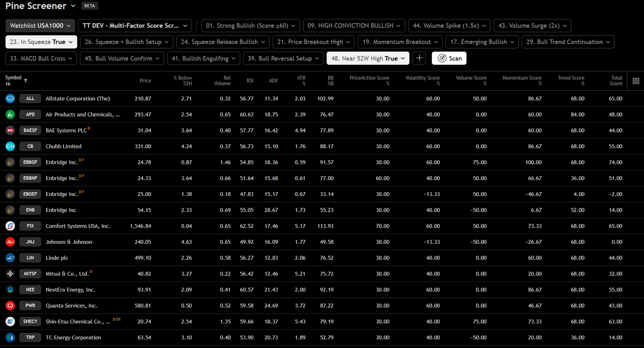The image size is (644, 348).
Task: Select the ALL ticker symbol
Action: coord(30,99)
